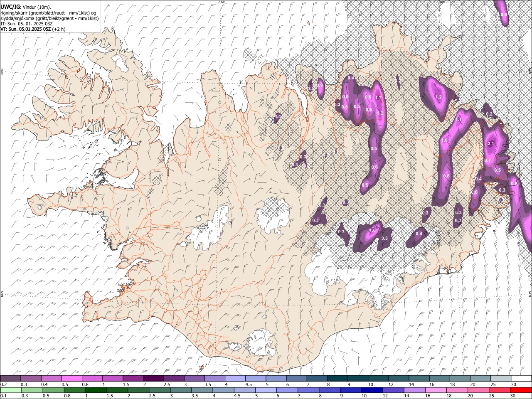Click the '1.7' snowfall value on the map
The image size is (532, 399).
pos(378,98)
